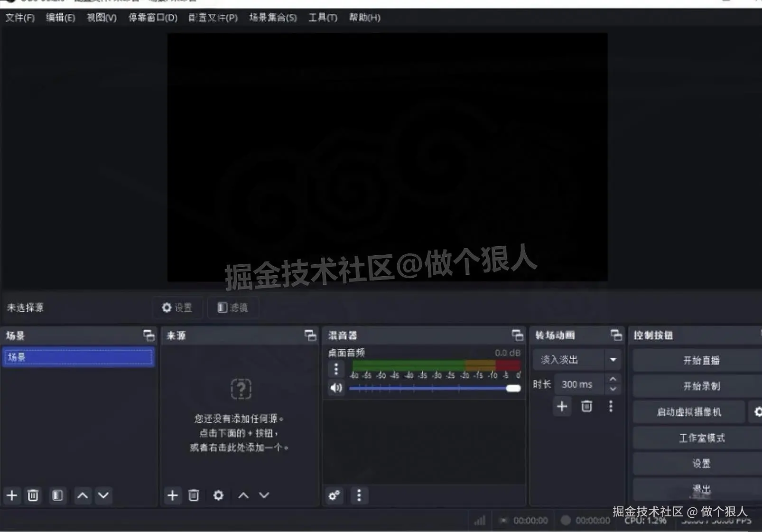Add a new scene with the plus icon

[12, 495]
